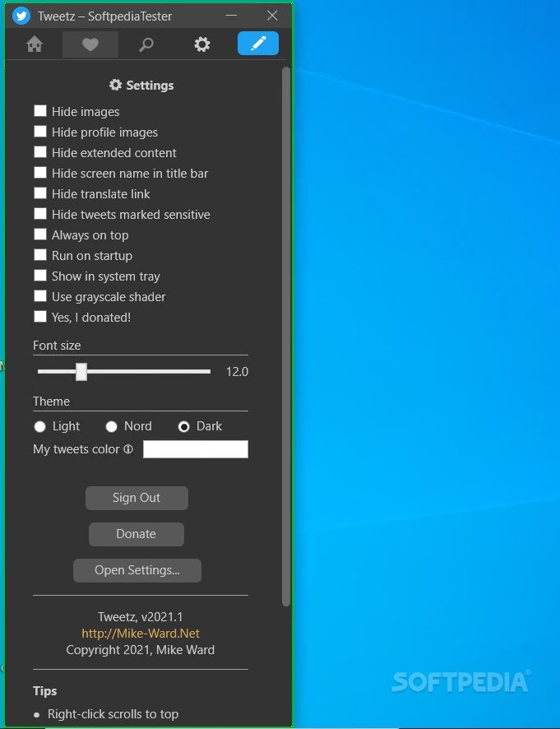Screen dimensions: 560x729
Task: Click Open Settings... button
Action: (x=137, y=570)
